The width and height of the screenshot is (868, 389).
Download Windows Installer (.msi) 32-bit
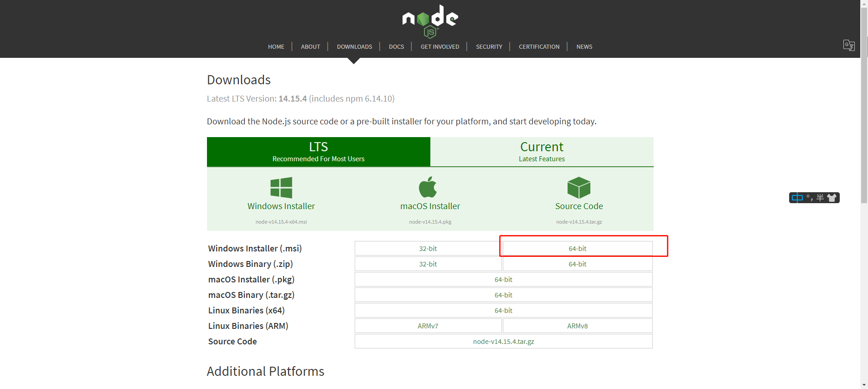click(x=428, y=249)
